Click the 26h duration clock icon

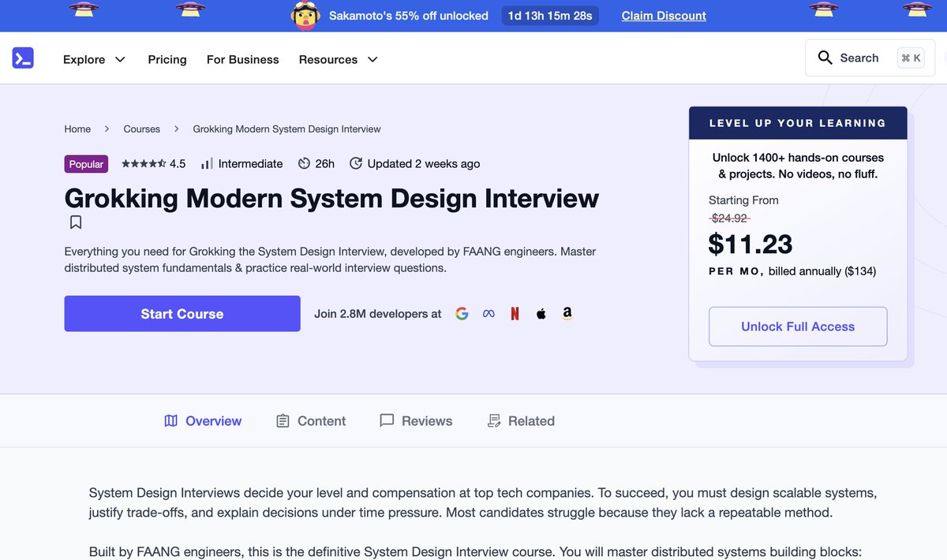tap(304, 164)
